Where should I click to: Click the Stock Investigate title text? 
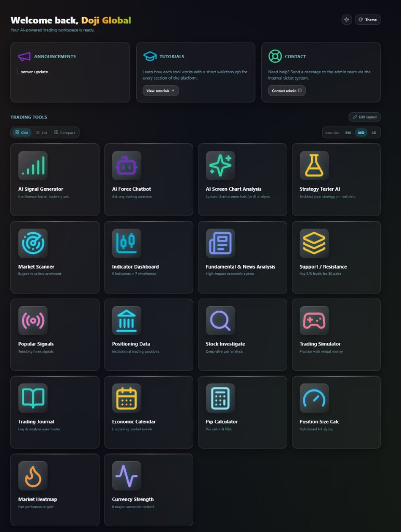point(225,344)
